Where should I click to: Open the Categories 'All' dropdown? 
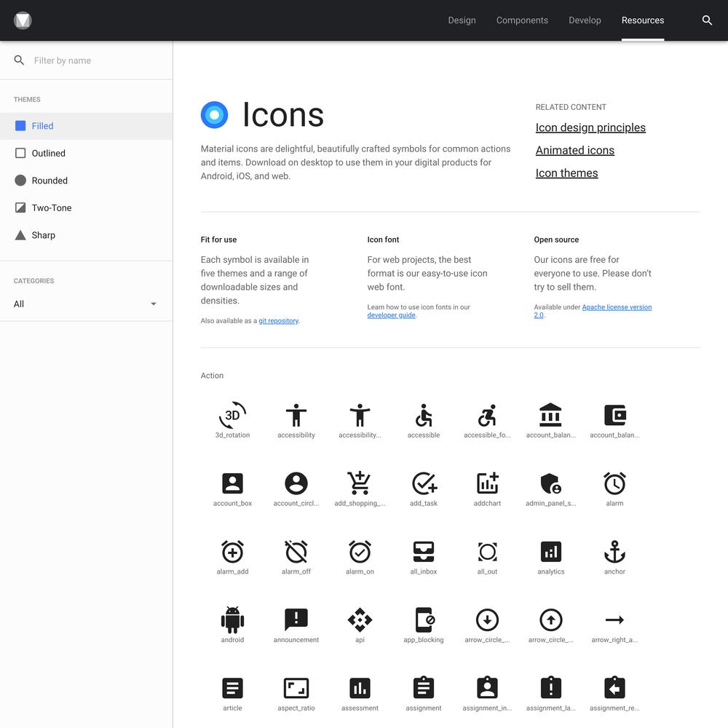(87, 304)
